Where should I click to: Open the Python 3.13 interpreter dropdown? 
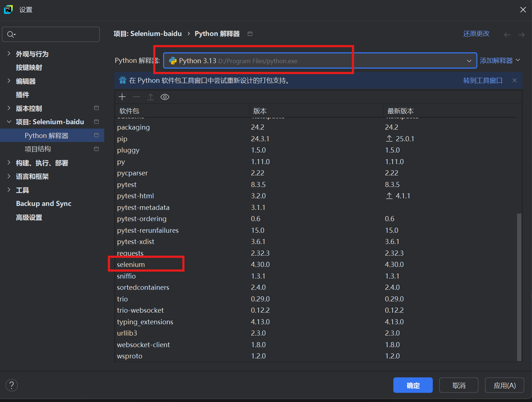tap(469, 61)
